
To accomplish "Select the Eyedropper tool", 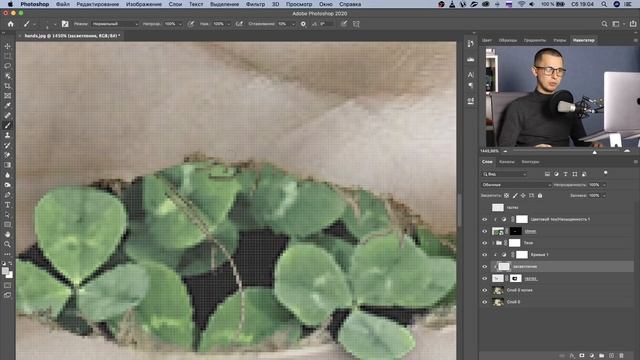I will click(x=7, y=106).
